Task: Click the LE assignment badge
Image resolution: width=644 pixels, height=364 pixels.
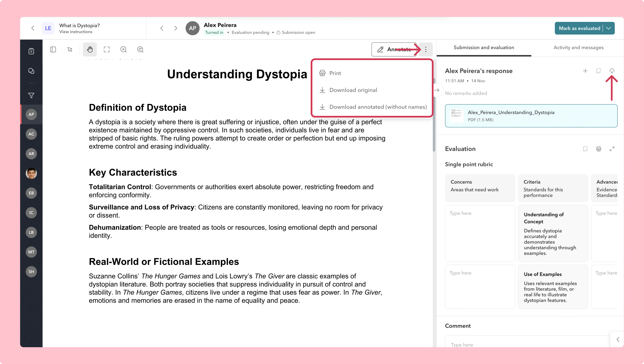Action: click(48, 28)
